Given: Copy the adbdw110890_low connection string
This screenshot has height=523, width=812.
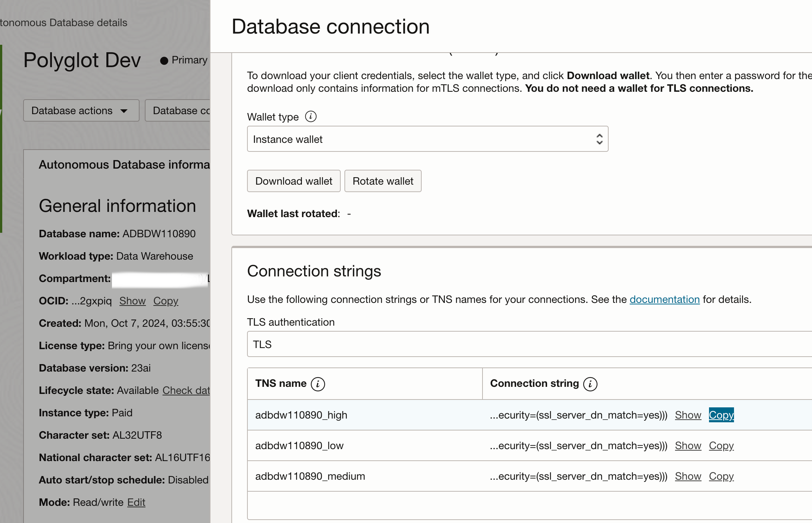Looking at the screenshot, I should [x=721, y=445].
